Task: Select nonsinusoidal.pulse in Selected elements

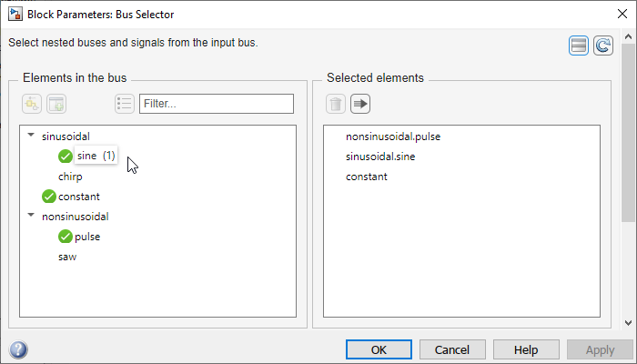Action: [x=393, y=136]
